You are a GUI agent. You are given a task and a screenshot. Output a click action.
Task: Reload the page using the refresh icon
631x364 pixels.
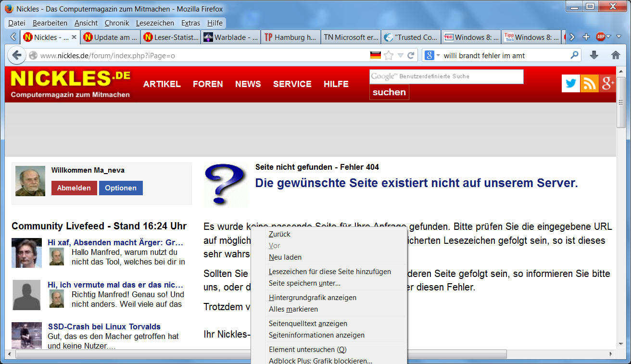point(411,55)
